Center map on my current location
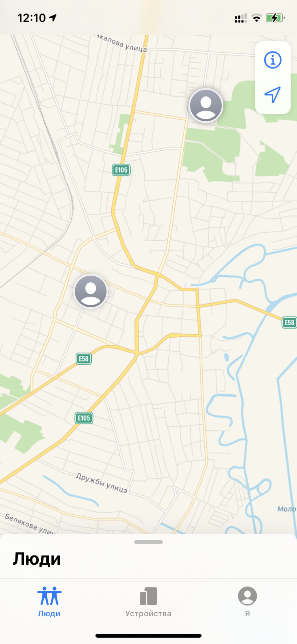 tap(272, 95)
